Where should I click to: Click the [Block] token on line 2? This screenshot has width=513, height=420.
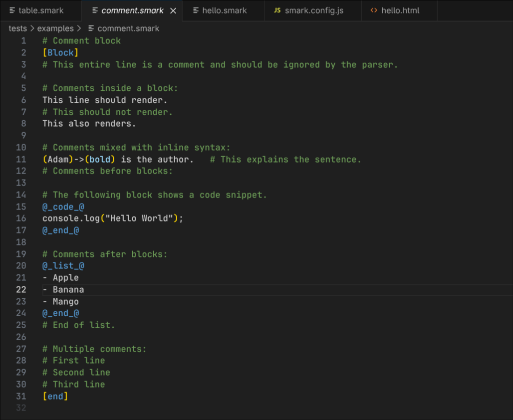[60, 52]
